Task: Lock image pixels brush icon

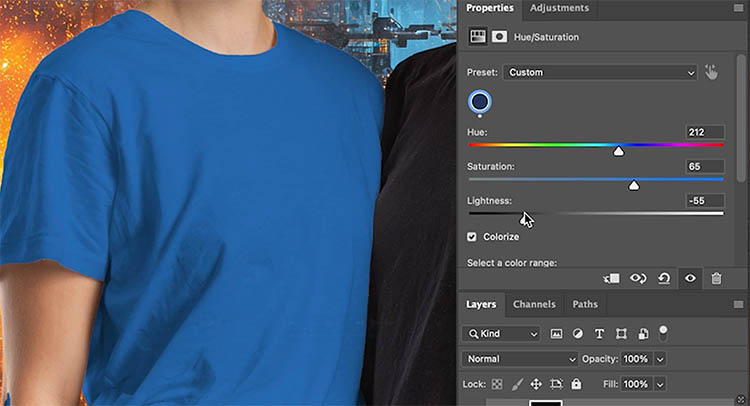Action: (x=517, y=384)
